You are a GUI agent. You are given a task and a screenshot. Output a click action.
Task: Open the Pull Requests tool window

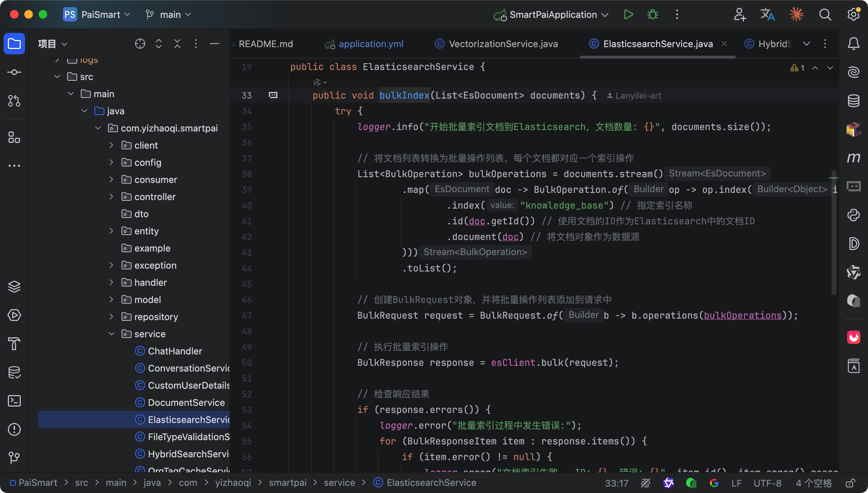tap(14, 101)
